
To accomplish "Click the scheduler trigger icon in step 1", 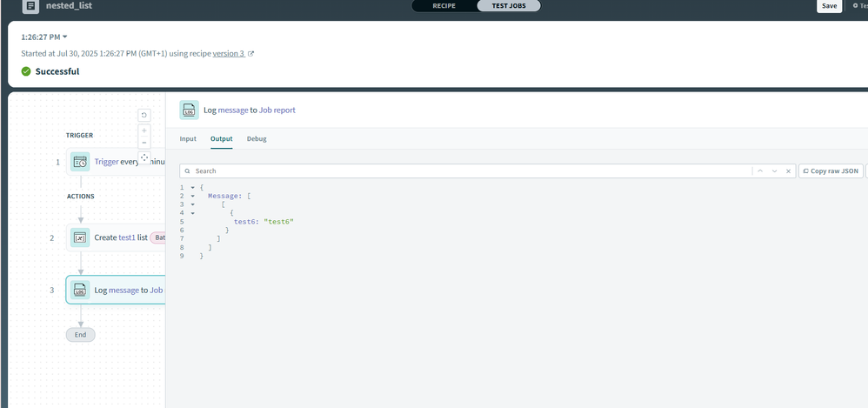I will tap(80, 162).
